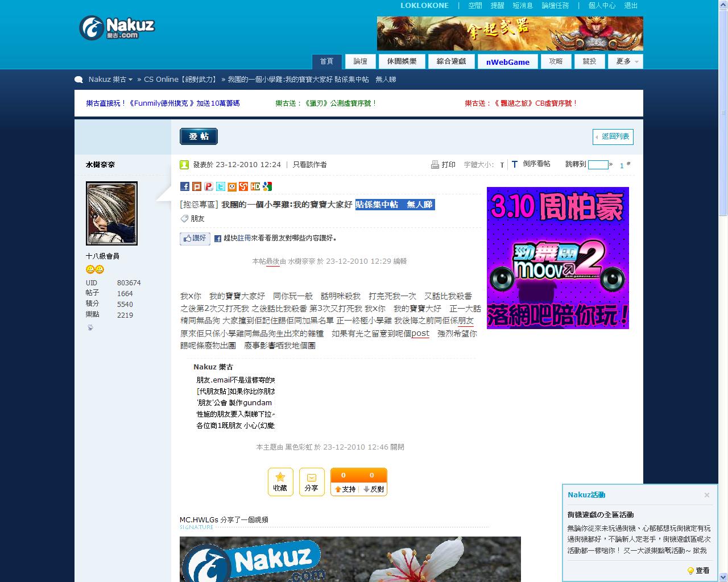This screenshot has width=728, height=582.
Task: Open 提醒 notifications link
Action: tap(497, 6)
